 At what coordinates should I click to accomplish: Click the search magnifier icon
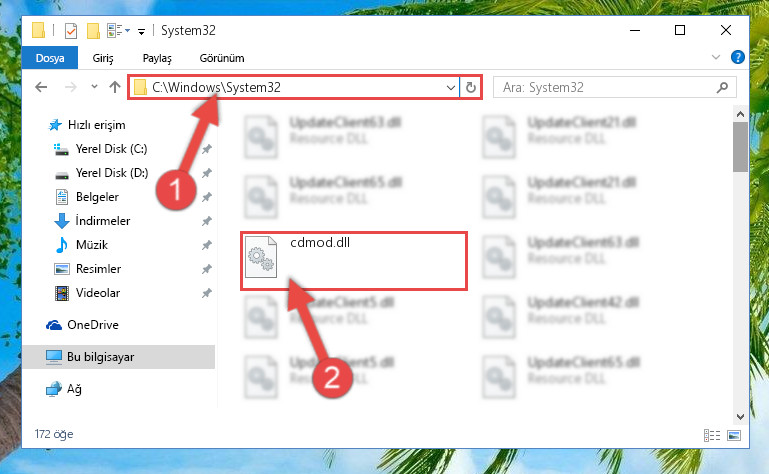tap(722, 87)
